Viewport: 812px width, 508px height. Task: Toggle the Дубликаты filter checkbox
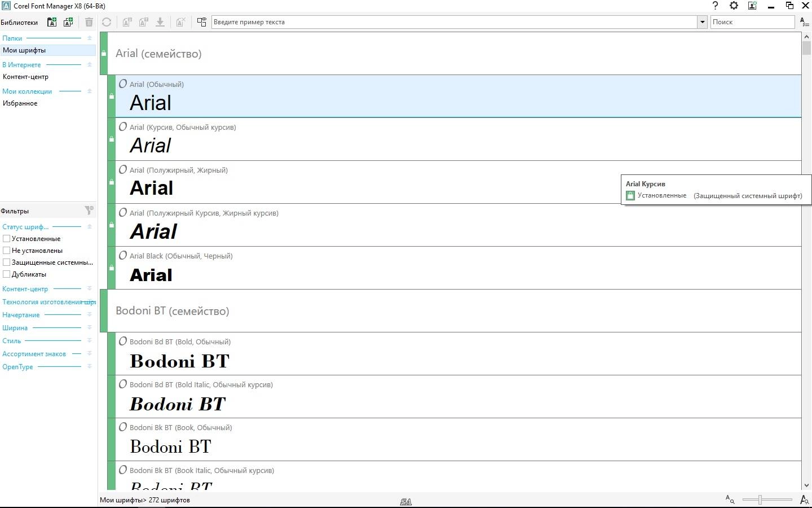pyautogui.click(x=7, y=274)
